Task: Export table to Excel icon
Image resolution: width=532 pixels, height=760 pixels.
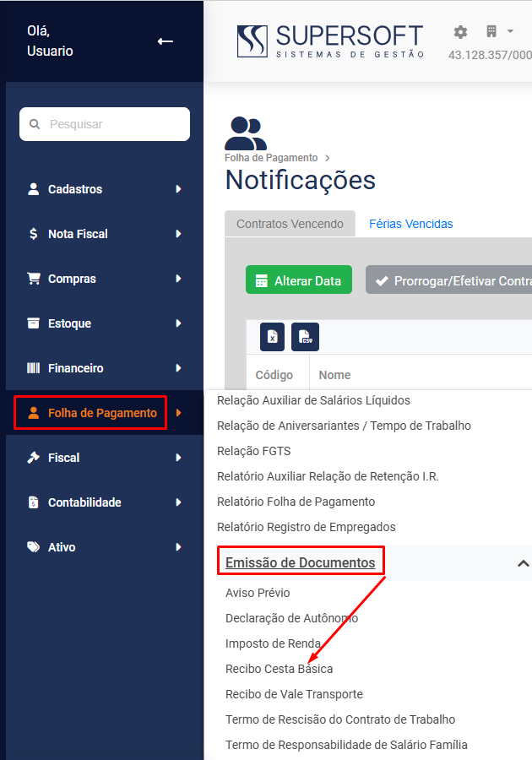Action: (x=272, y=337)
